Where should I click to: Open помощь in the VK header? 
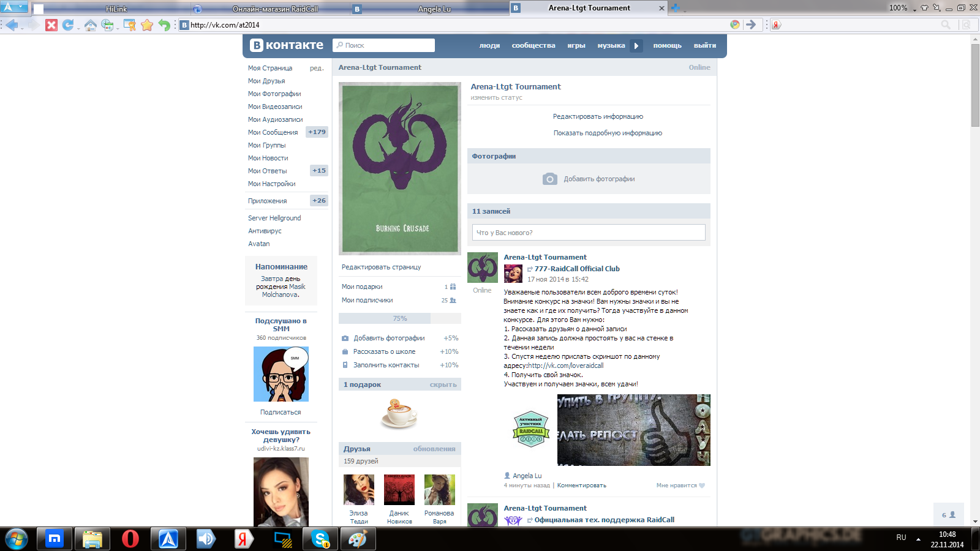[x=667, y=46]
